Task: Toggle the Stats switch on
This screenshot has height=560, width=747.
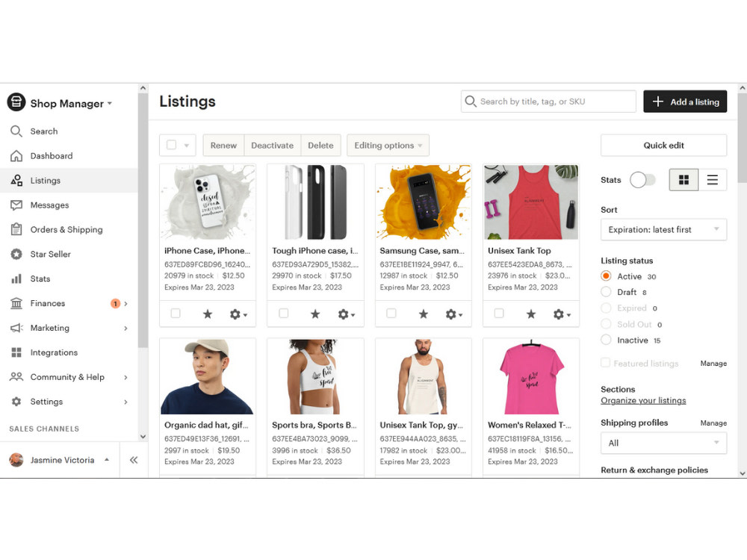Action: click(642, 180)
